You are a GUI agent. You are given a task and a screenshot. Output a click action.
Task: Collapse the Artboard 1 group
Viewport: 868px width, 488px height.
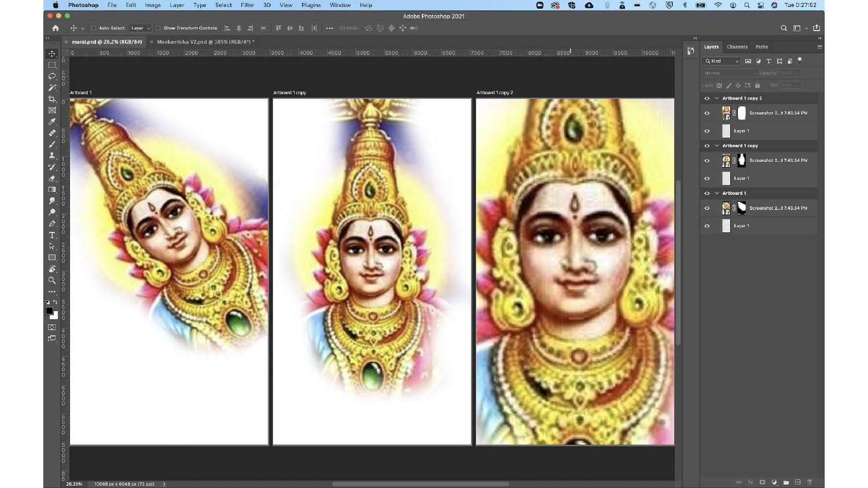pos(717,193)
